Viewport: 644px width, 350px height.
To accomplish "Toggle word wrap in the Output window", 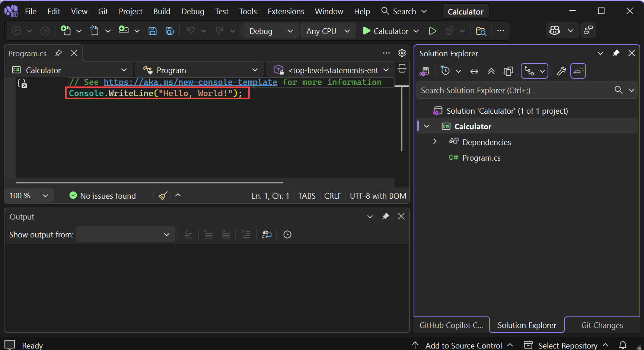I will [x=267, y=234].
